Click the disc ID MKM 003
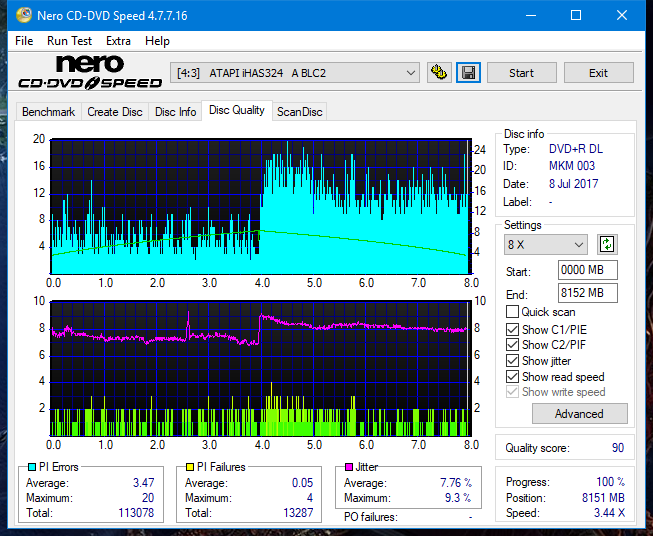The image size is (653, 536). pyautogui.click(x=572, y=166)
